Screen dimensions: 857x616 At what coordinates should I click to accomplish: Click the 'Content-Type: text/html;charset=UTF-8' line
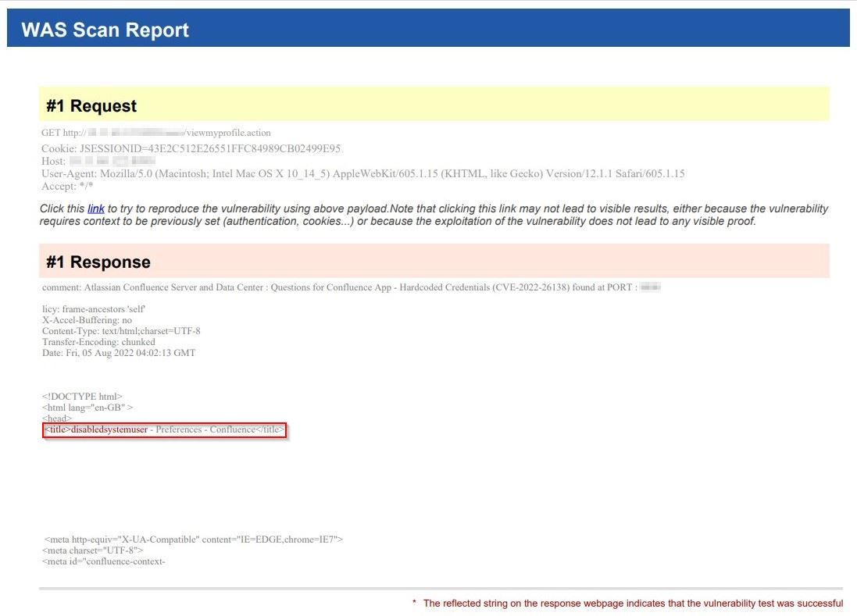click(x=121, y=331)
